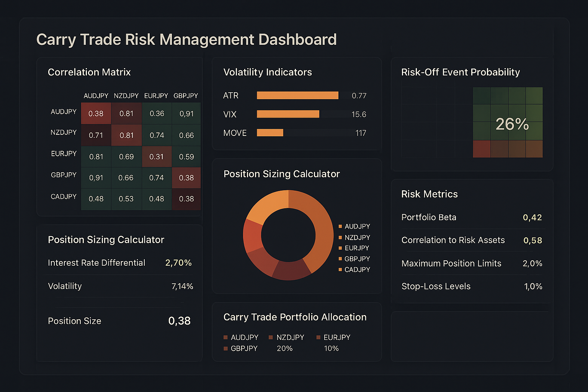Click the AUDJPY square in Carry Trade Portfolio Allocation

pos(225,338)
